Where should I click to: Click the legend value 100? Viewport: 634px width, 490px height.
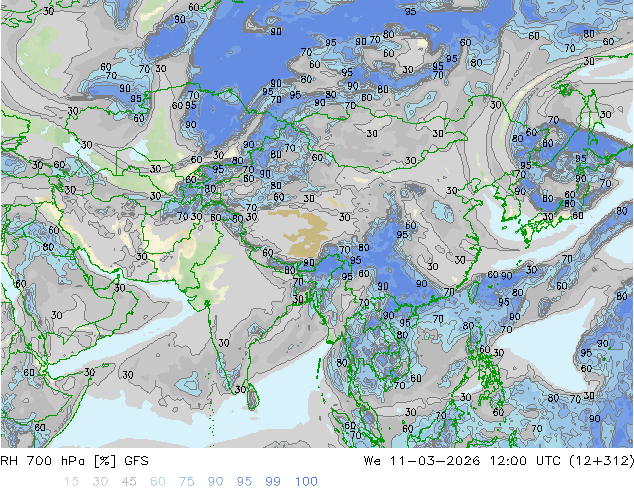pos(306,482)
